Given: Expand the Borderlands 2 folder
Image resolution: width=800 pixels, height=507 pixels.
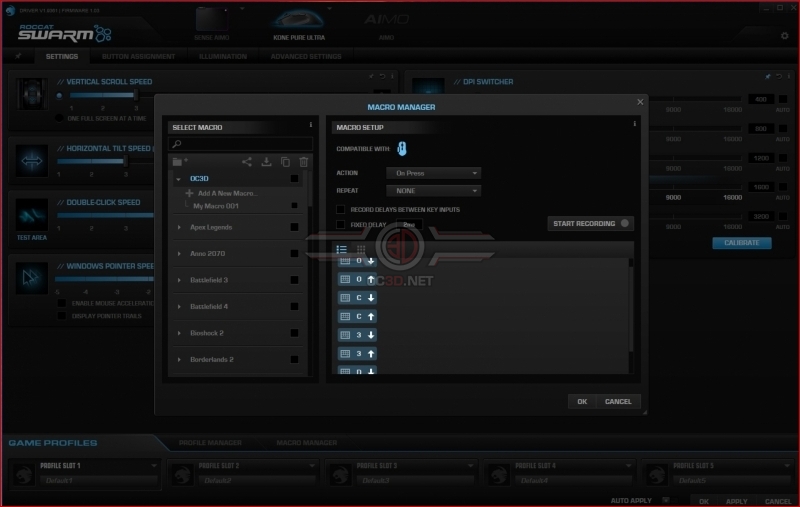Looking at the screenshot, I should (x=179, y=360).
